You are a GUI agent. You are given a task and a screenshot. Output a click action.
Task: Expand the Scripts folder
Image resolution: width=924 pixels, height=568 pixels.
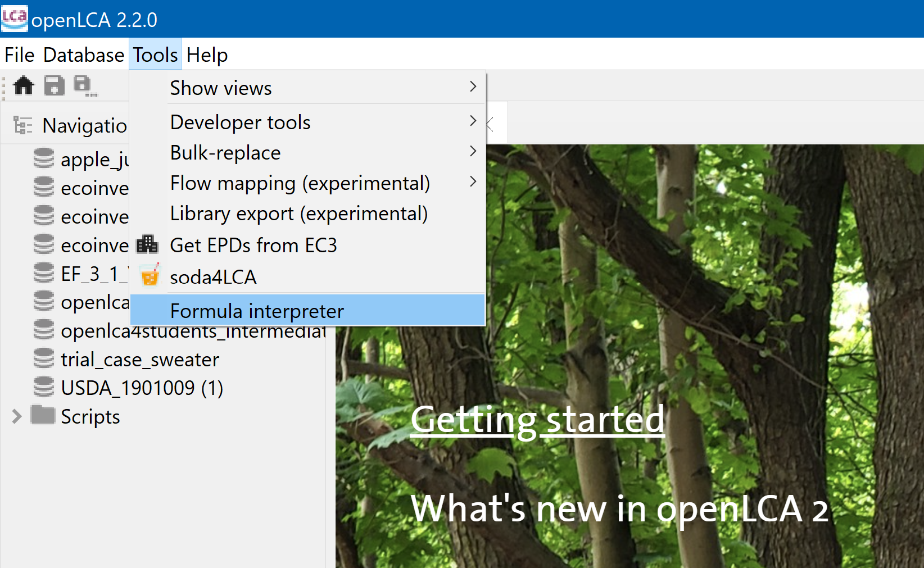pos(16,416)
